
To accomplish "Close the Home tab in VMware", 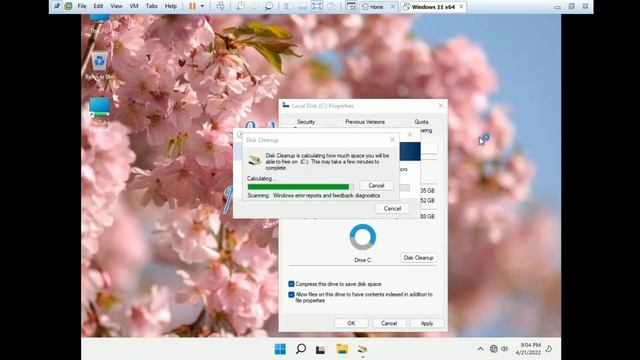I will click(393, 7).
